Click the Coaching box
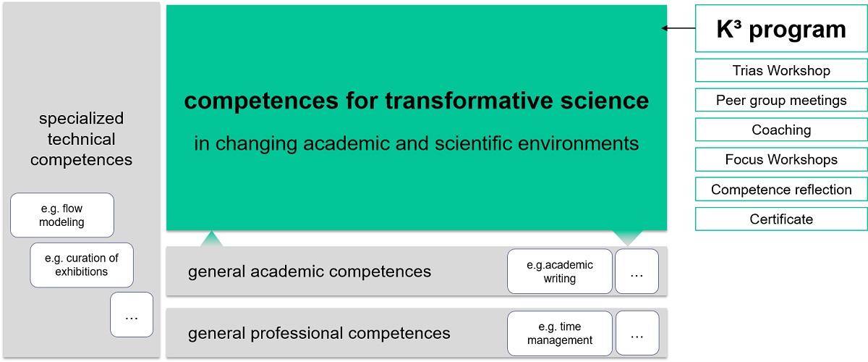This screenshot has width=868, height=362. (781, 130)
